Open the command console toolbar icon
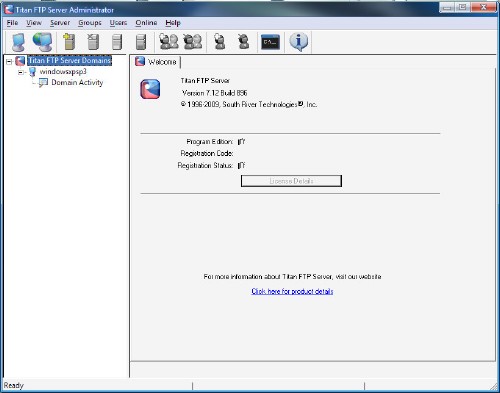 point(270,42)
